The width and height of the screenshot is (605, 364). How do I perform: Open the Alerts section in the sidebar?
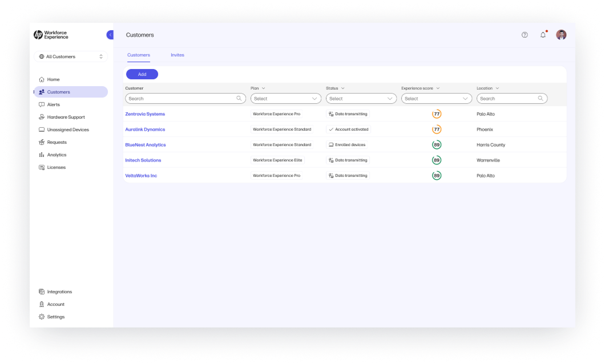[53, 104]
